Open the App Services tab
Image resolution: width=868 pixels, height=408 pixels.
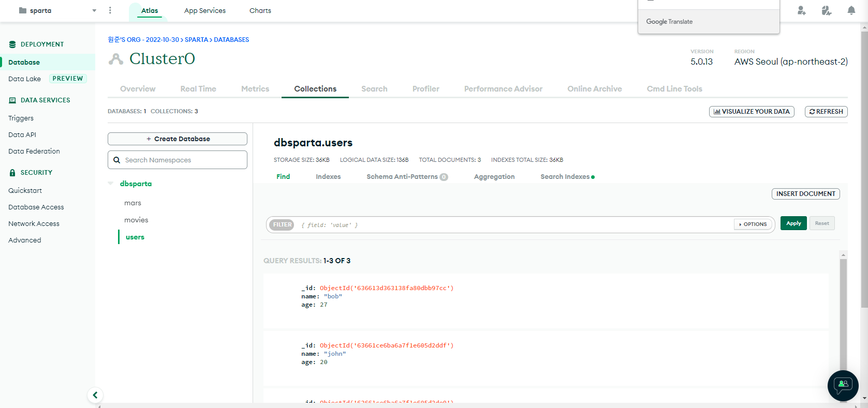(205, 10)
